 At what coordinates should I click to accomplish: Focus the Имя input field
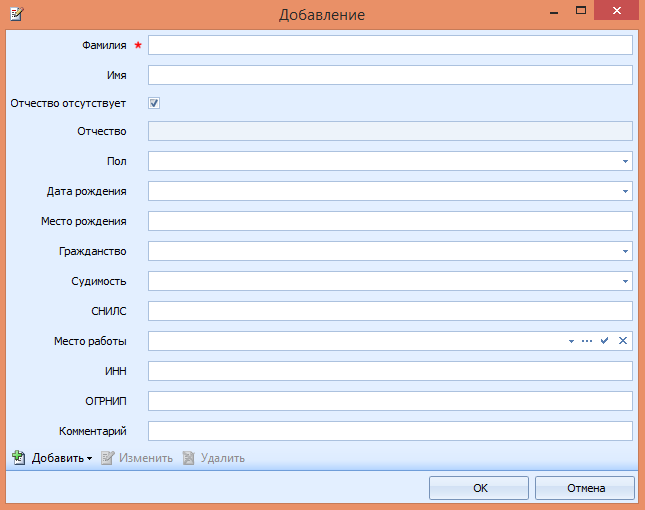(x=390, y=75)
